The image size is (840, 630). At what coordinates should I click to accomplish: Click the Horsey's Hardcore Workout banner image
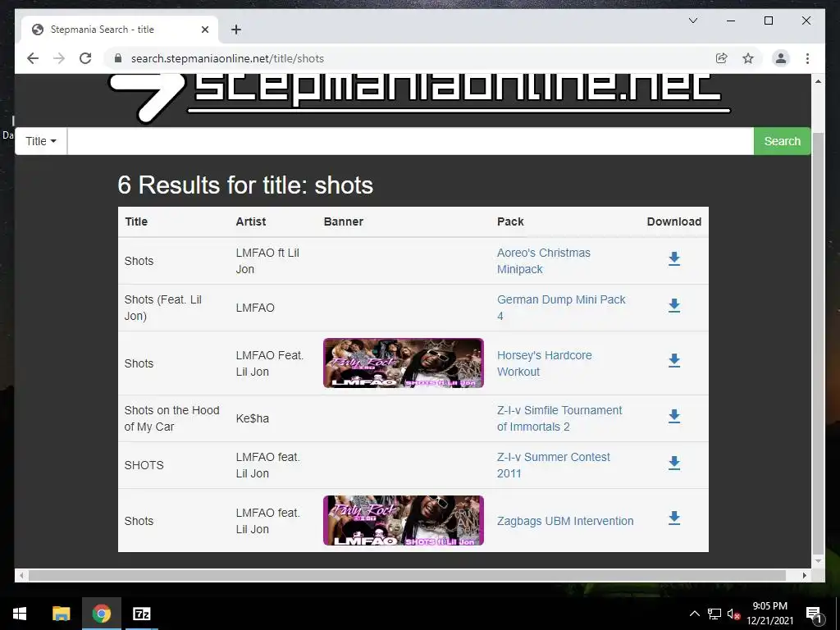pos(404,363)
